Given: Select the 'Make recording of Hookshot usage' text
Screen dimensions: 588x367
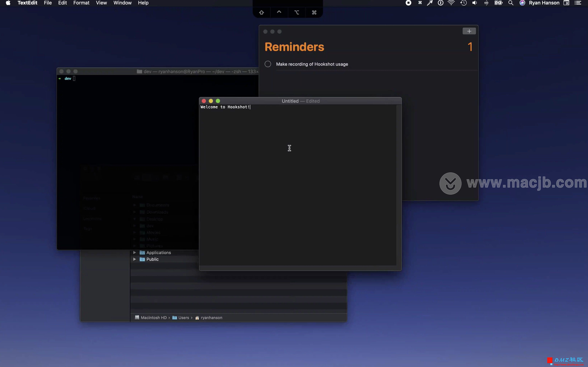Looking at the screenshot, I should click(x=312, y=64).
